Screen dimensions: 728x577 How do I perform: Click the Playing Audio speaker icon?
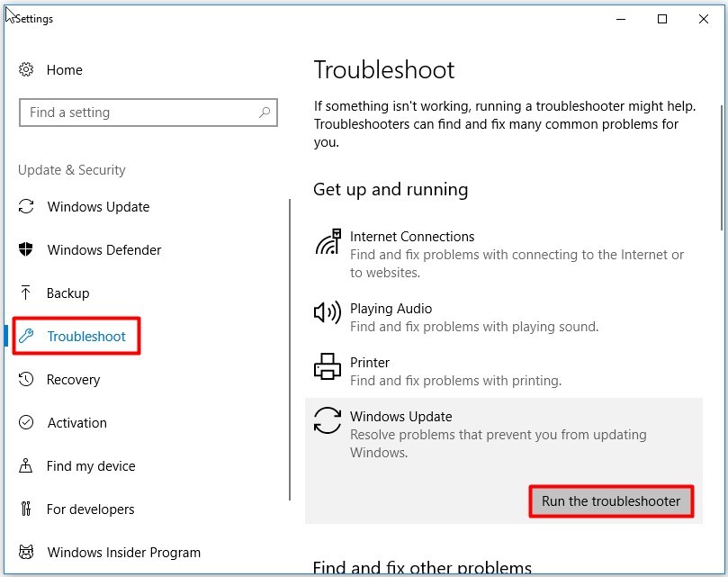coord(328,312)
